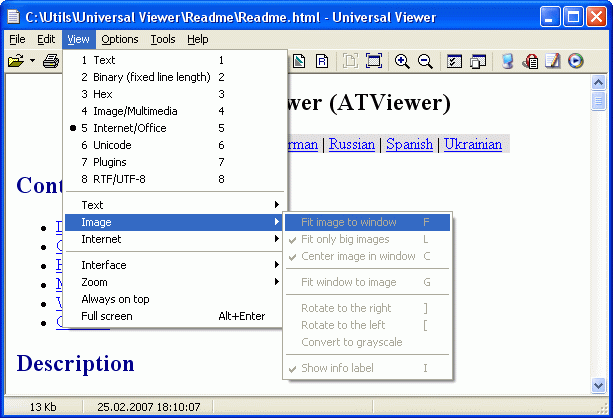This screenshot has width=613, height=418.
Task: Select the checked Internet/Office mode
Action: point(175,128)
